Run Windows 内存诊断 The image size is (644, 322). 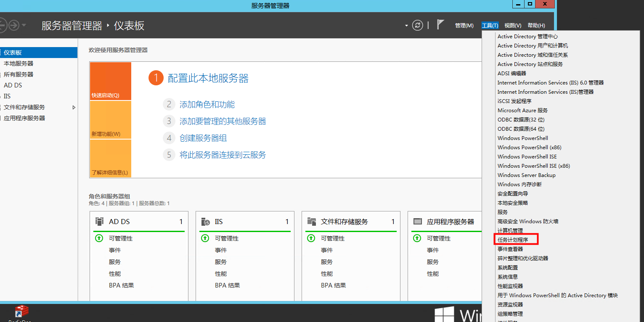[519, 185]
